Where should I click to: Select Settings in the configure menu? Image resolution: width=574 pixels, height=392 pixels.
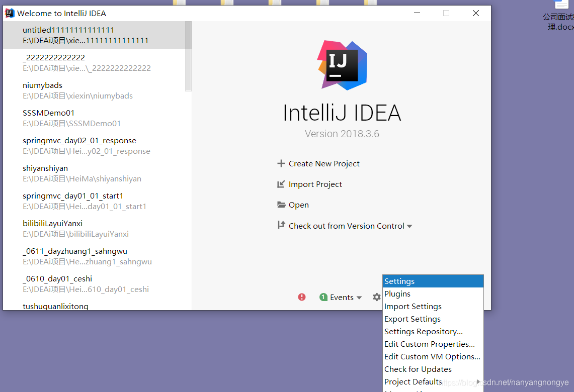click(x=433, y=281)
